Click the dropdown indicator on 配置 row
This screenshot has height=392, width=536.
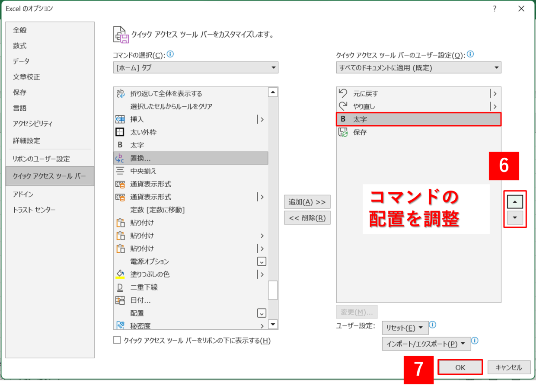262,313
